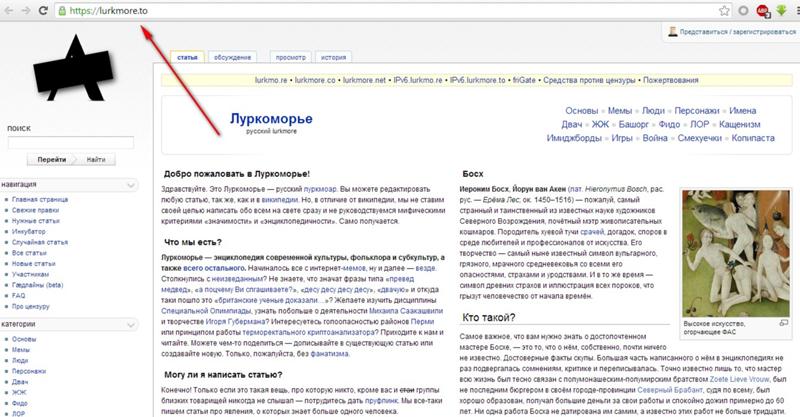Open Участникам in navigation
The image size is (800, 417).
(30, 275)
